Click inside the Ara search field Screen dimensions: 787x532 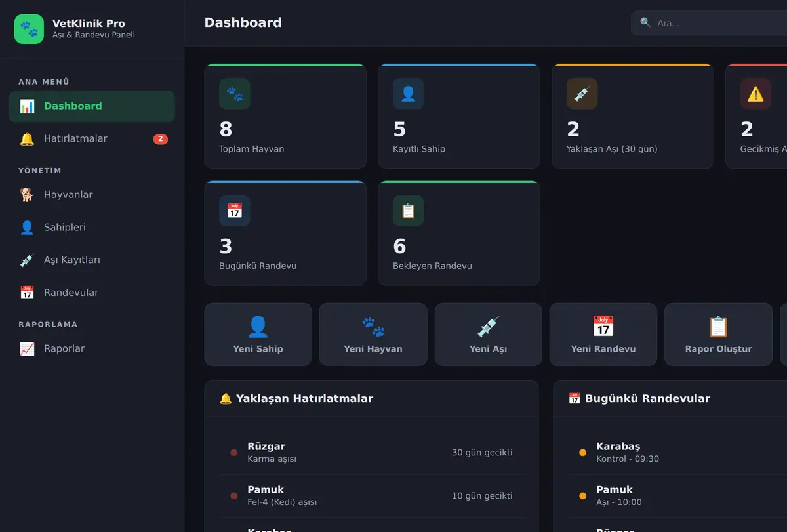click(709, 23)
